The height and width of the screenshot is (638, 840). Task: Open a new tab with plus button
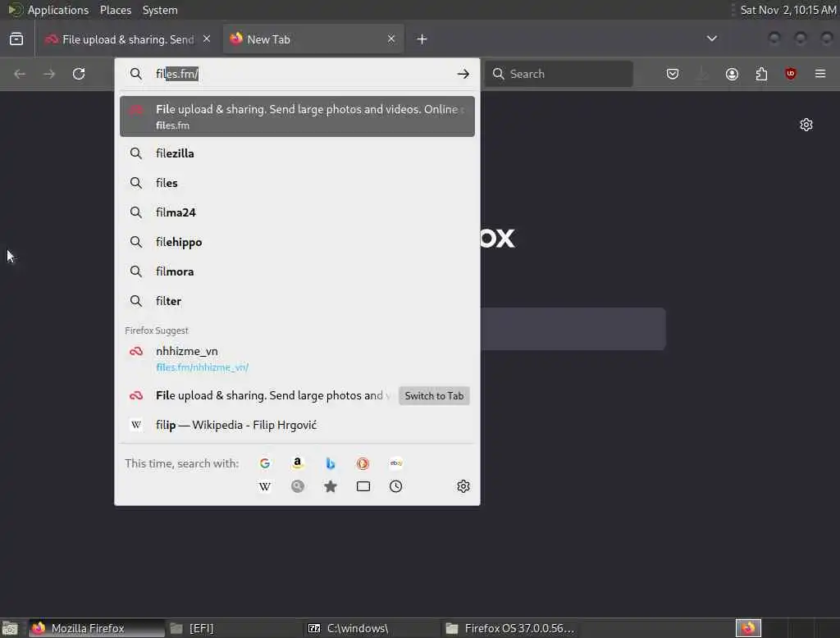pos(422,39)
